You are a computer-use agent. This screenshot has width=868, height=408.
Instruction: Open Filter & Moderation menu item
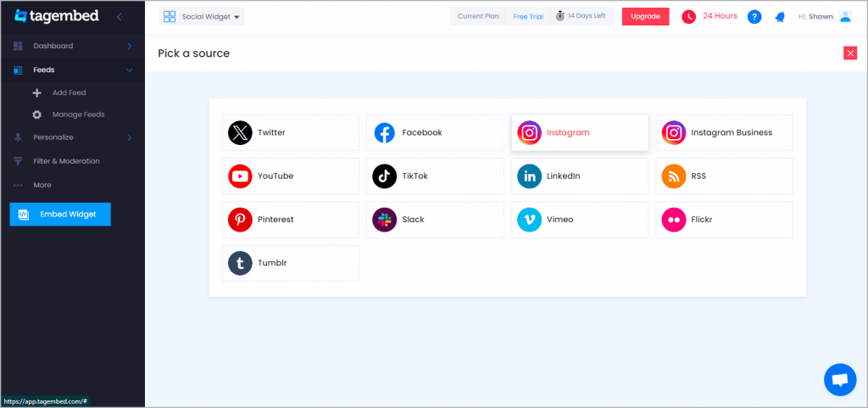tap(73, 161)
